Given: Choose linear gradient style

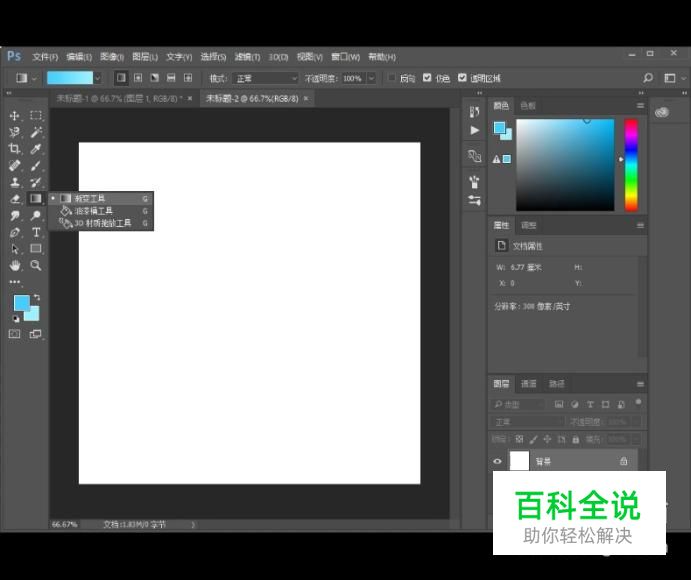Looking at the screenshot, I should pos(121,78).
